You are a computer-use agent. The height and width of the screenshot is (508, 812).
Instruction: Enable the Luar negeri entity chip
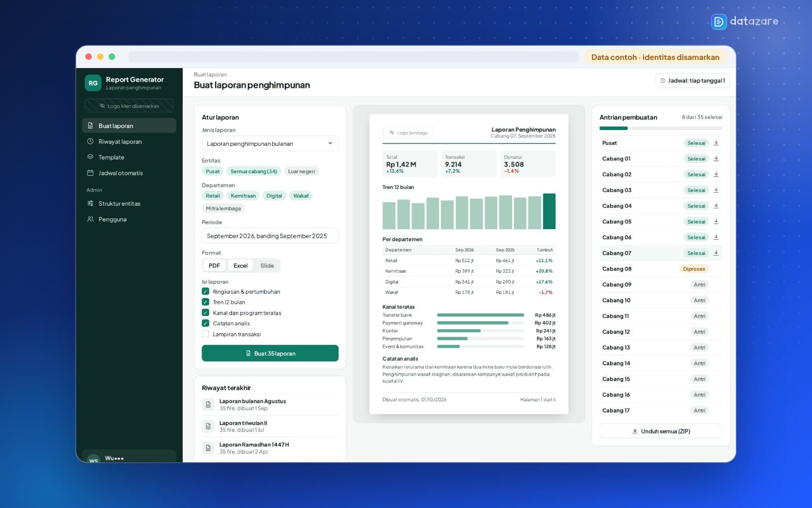click(301, 171)
